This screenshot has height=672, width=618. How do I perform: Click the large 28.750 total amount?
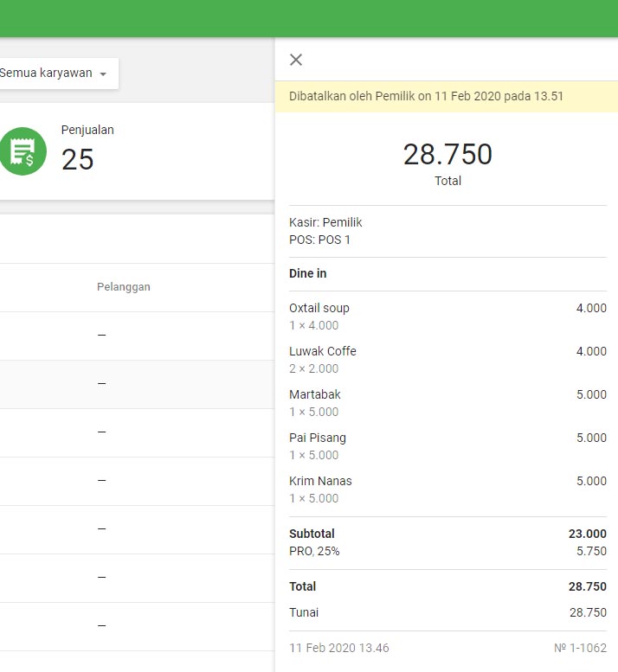pyautogui.click(x=447, y=155)
